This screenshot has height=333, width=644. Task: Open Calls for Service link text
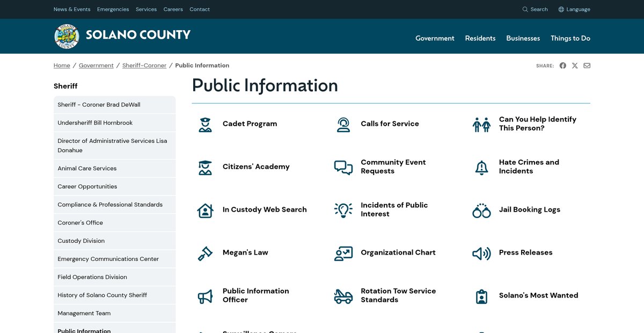point(390,124)
